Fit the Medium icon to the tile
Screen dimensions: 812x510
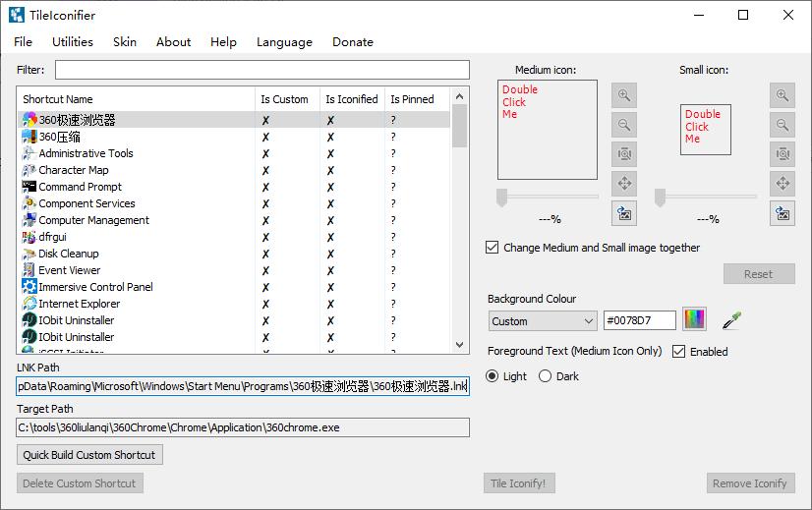[624, 154]
